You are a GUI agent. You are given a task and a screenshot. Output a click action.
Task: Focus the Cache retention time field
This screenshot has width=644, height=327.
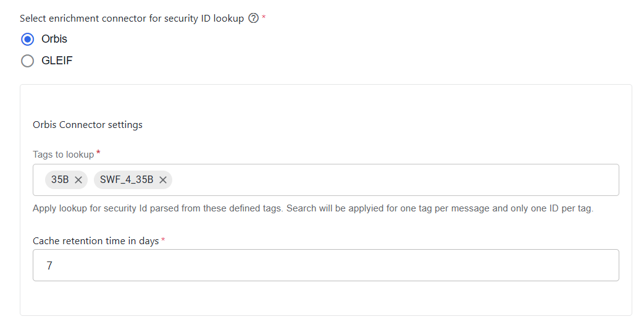pos(325,265)
